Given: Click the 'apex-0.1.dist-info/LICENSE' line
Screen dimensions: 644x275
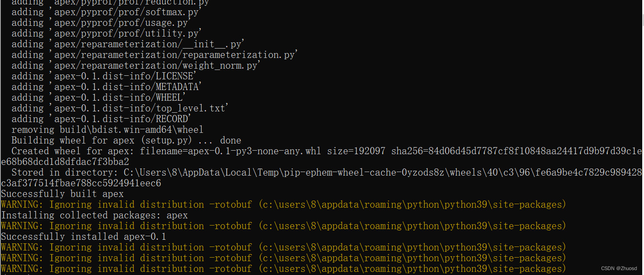Looking at the screenshot, I should pyautogui.click(x=104, y=76).
